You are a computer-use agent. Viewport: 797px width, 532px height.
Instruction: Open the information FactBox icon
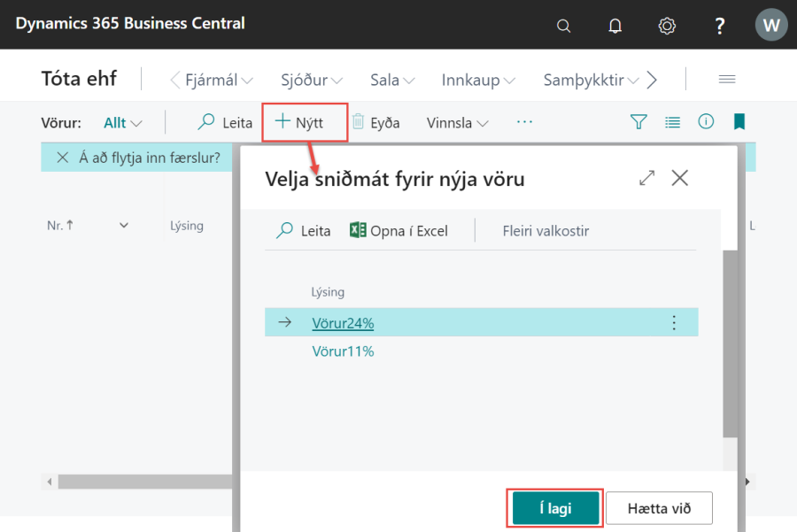tap(706, 122)
